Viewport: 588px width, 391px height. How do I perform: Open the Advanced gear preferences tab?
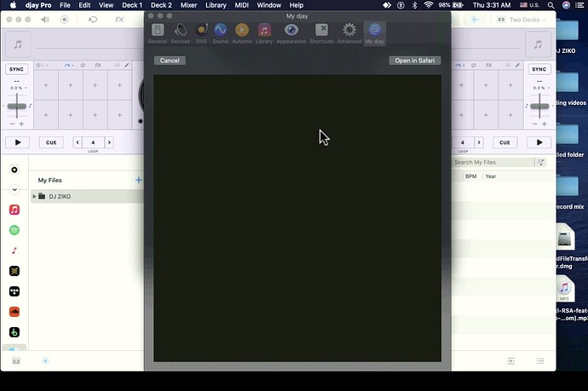coord(349,34)
